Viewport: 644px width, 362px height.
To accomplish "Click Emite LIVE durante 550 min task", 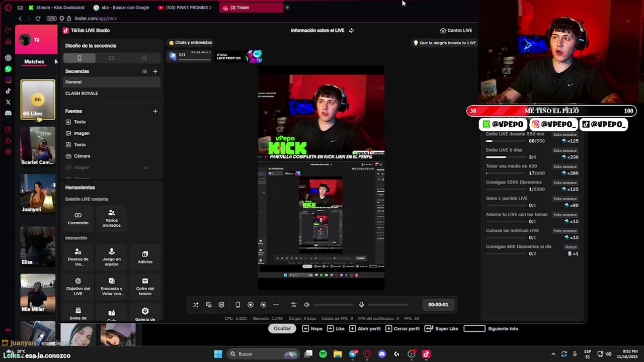I will (x=532, y=137).
